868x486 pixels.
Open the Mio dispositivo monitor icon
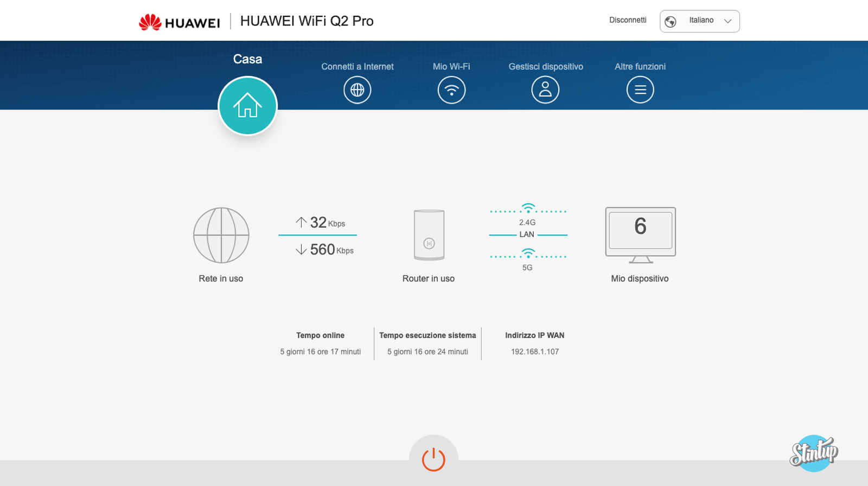[640, 234]
